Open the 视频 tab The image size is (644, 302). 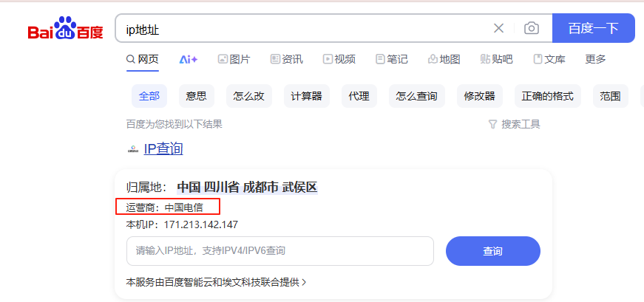click(x=339, y=59)
